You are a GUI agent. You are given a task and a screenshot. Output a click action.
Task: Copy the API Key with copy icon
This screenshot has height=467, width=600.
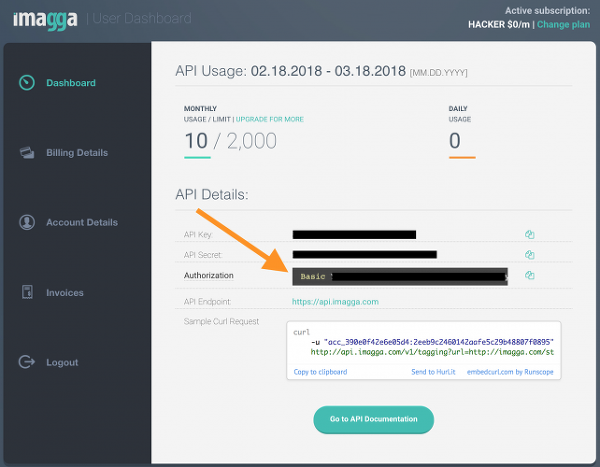pyautogui.click(x=530, y=235)
